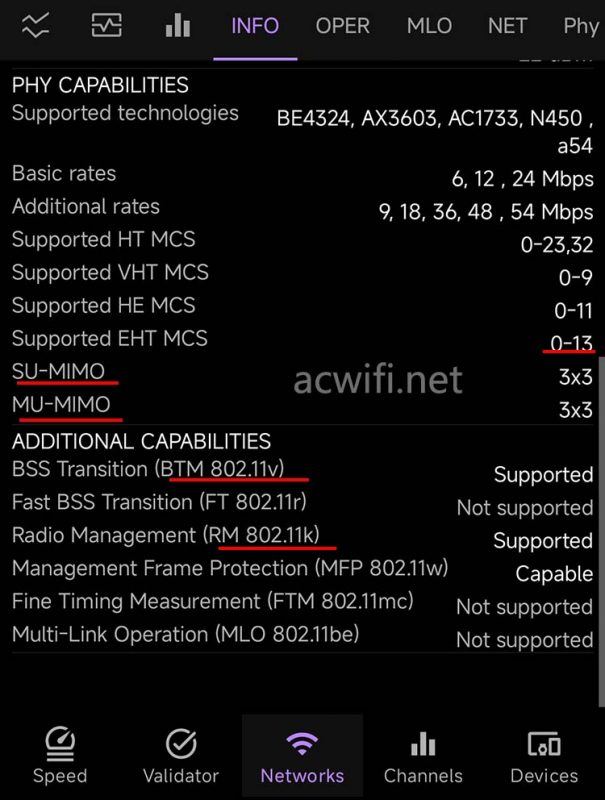This screenshot has height=800, width=605.
Task: Select the signal monitor graph icon
Action: (106, 26)
